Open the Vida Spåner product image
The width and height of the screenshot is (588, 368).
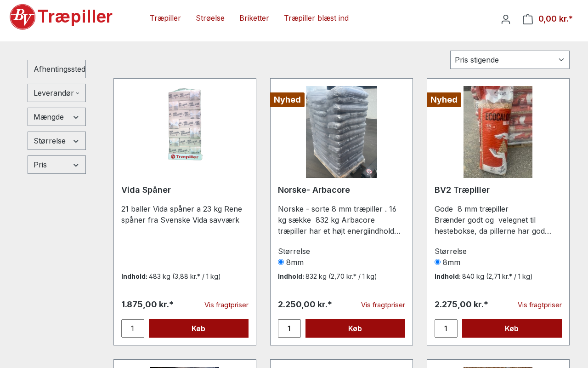[185, 125]
